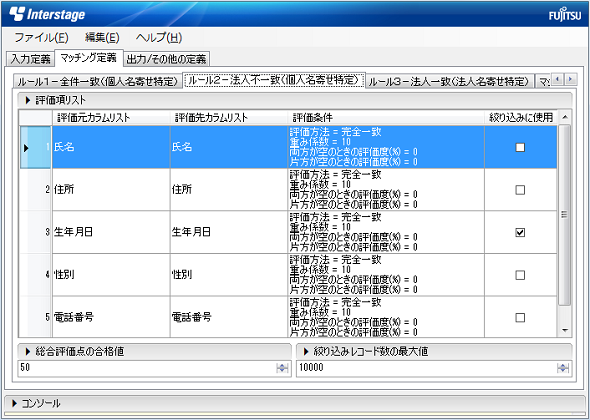The width and height of the screenshot is (590, 420).
Task: Check 絞り込みに使用 for 電話番号 row
Action: pyautogui.click(x=520, y=318)
